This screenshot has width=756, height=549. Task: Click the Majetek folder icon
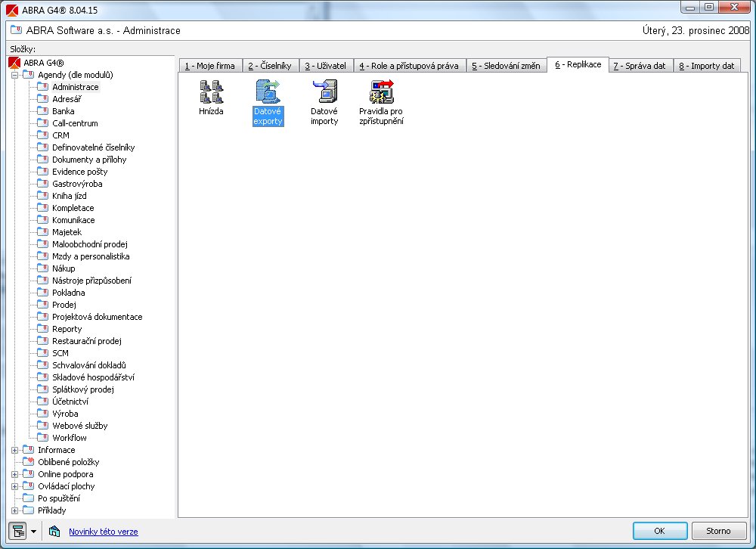point(43,232)
